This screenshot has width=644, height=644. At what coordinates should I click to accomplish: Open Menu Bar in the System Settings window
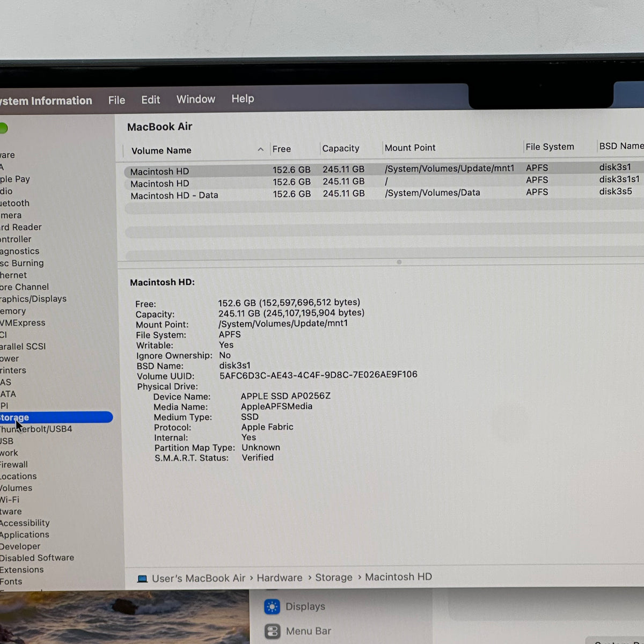[x=298, y=632]
